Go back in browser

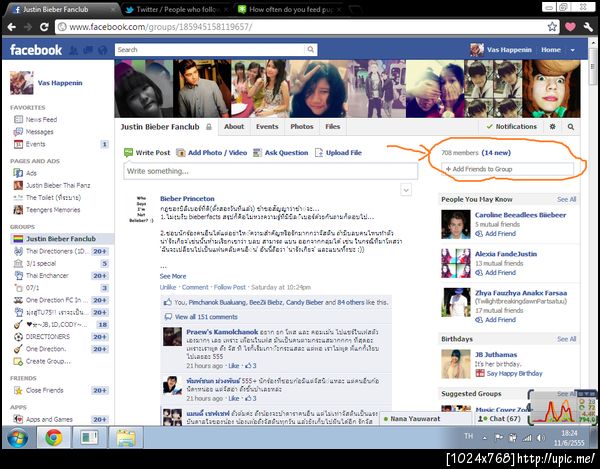point(11,27)
